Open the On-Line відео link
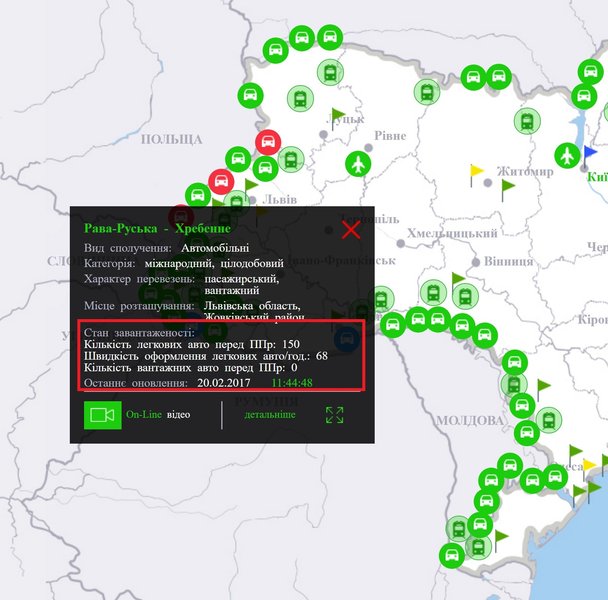 pyautogui.click(x=158, y=414)
